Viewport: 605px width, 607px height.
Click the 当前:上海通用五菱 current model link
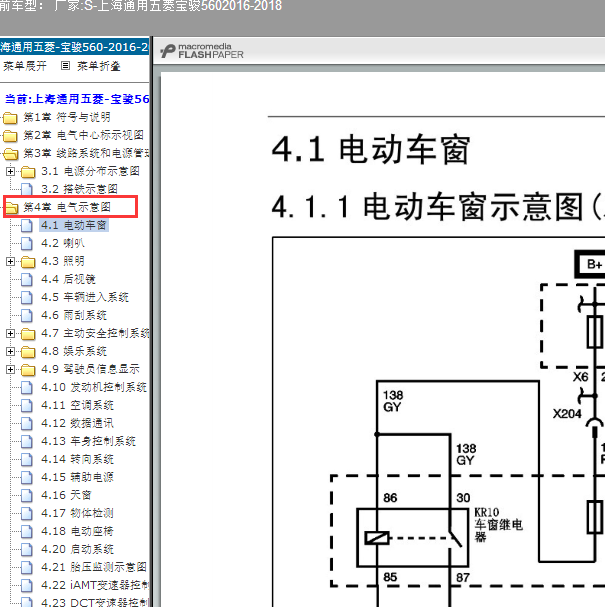tap(77, 99)
